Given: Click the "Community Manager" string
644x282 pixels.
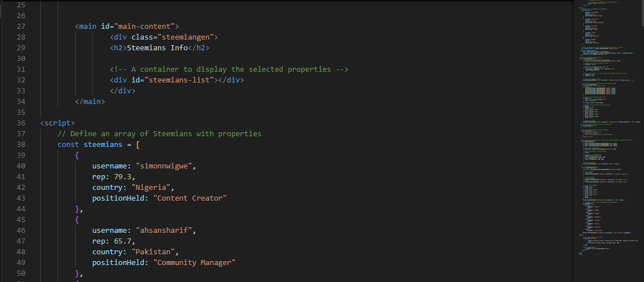Looking at the screenshot, I should 194,262.
